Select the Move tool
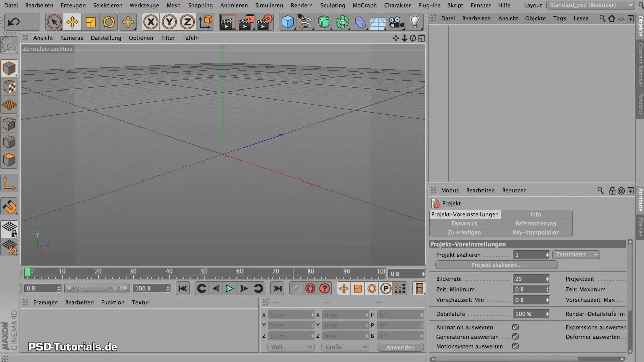Screen dimensions: 644x362 72,22
